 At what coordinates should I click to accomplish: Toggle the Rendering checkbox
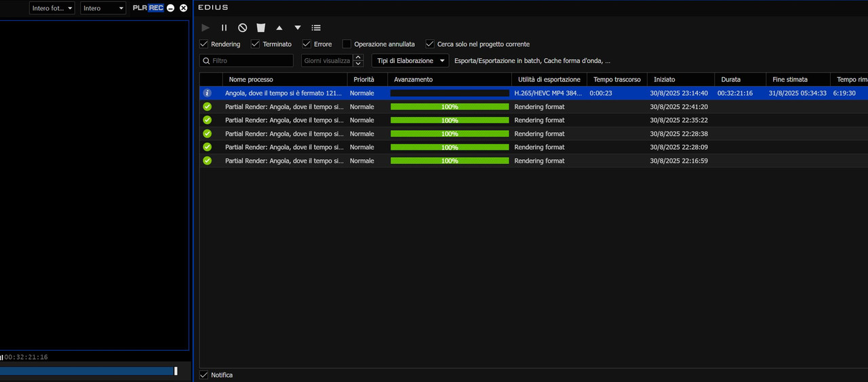tap(203, 44)
